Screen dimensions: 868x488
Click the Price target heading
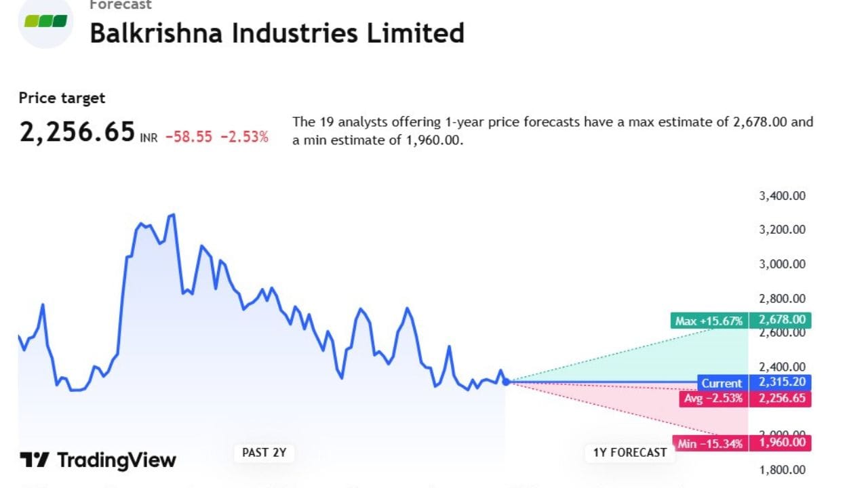pyautogui.click(x=62, y=98)
